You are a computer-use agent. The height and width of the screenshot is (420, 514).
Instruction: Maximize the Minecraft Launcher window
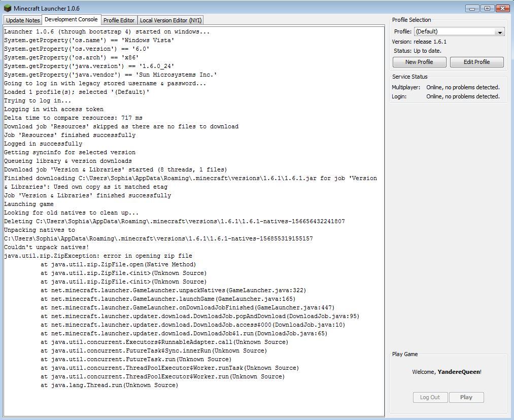tap(488, 9)
